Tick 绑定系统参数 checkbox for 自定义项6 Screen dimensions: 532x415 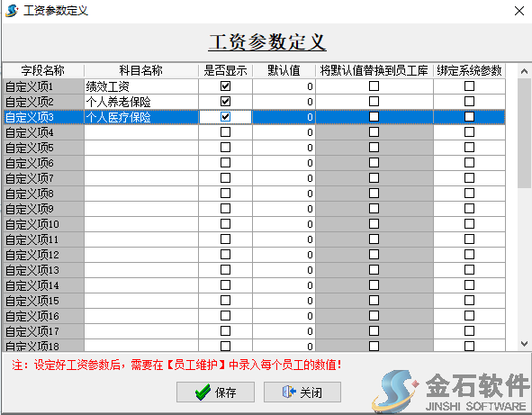click(469, 163)
